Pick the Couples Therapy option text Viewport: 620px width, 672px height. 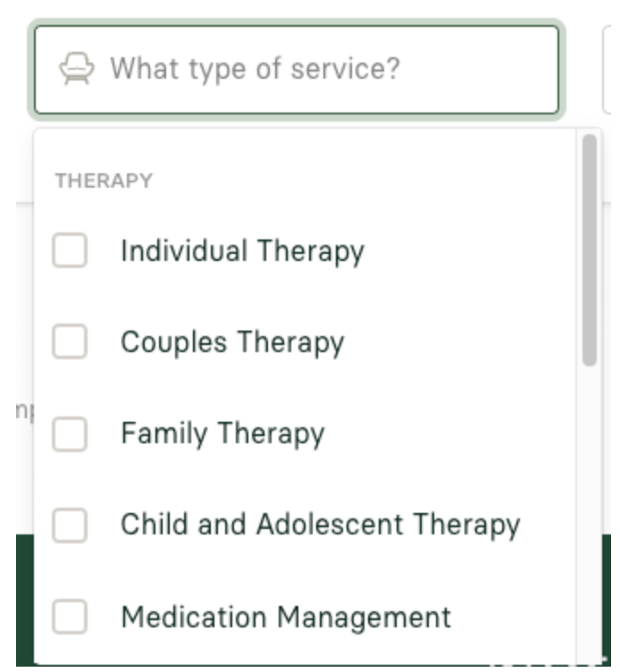coord(232,343)
